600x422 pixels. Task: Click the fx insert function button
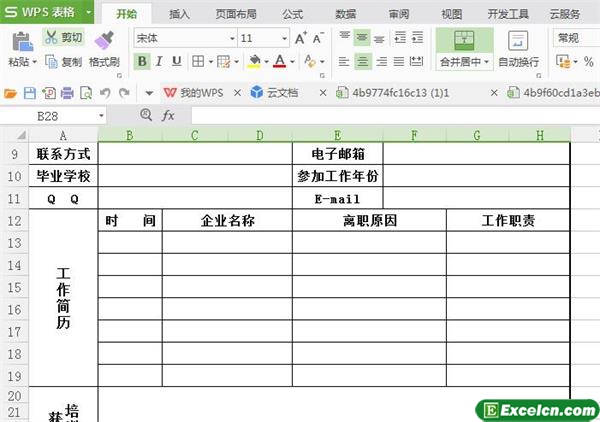(168, 115)
